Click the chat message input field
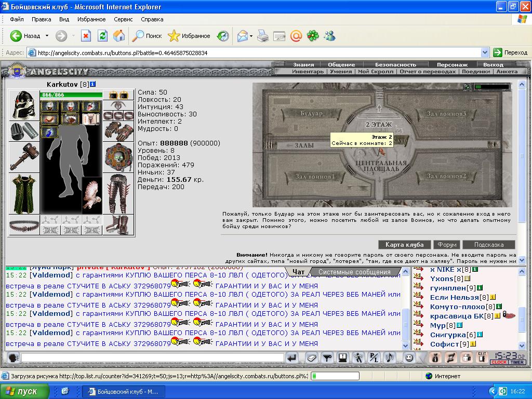Screen dimensions: 532x399 coord(153,357)
